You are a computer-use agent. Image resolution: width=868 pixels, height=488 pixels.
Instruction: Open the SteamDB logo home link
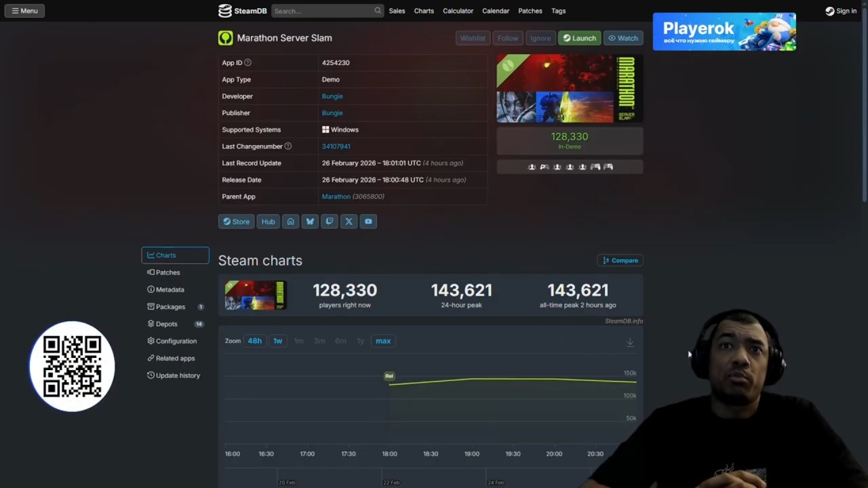click(x=242, y=11)
